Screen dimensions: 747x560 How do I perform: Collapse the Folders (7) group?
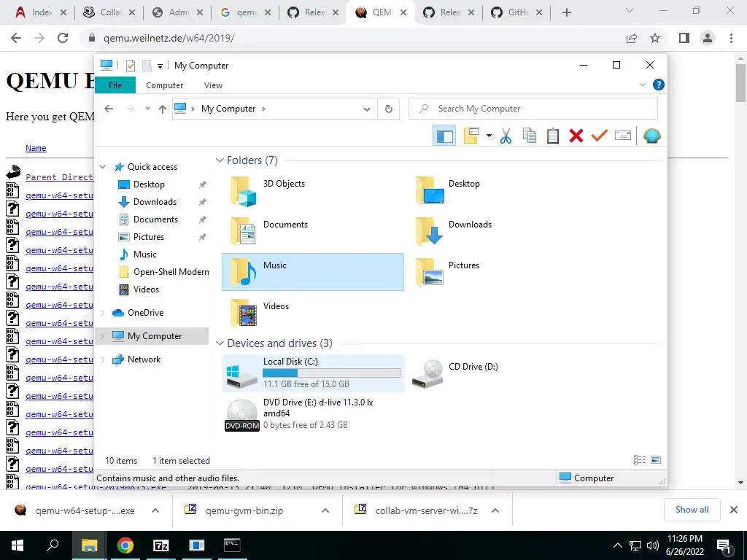click(220, 160)
